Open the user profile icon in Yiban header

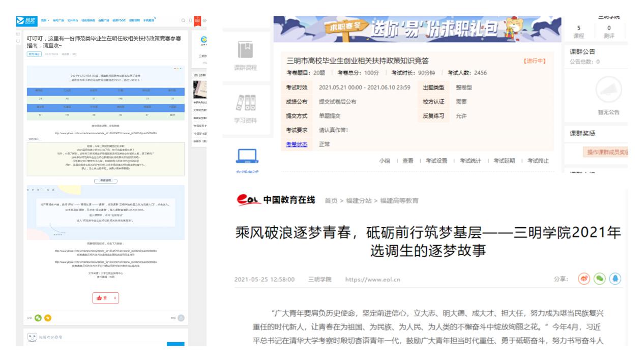190,21
